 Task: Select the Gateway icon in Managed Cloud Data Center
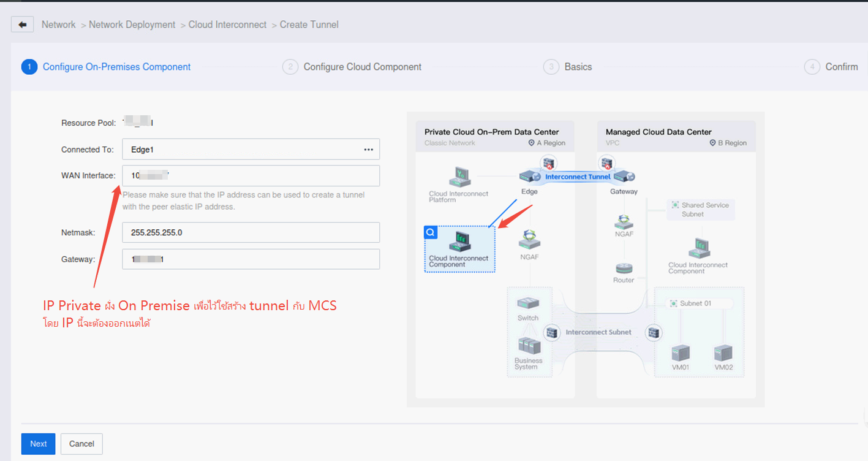click(x=624, y=176)
